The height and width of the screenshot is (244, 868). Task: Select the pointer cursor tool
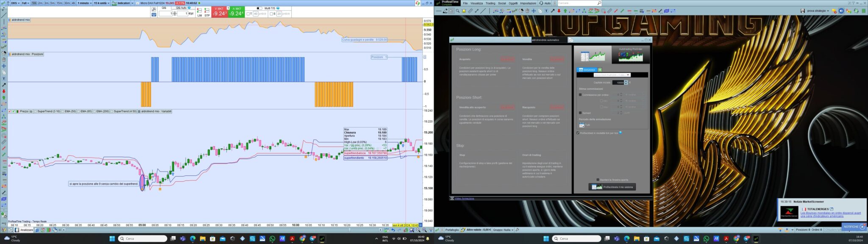pos(451,11)
